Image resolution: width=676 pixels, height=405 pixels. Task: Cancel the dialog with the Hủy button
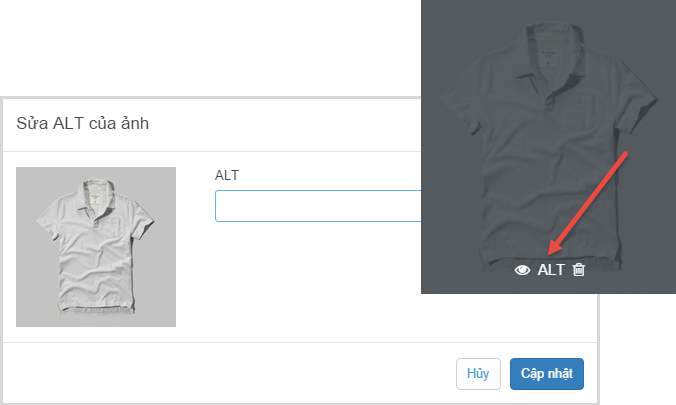[x=478, y=373]
